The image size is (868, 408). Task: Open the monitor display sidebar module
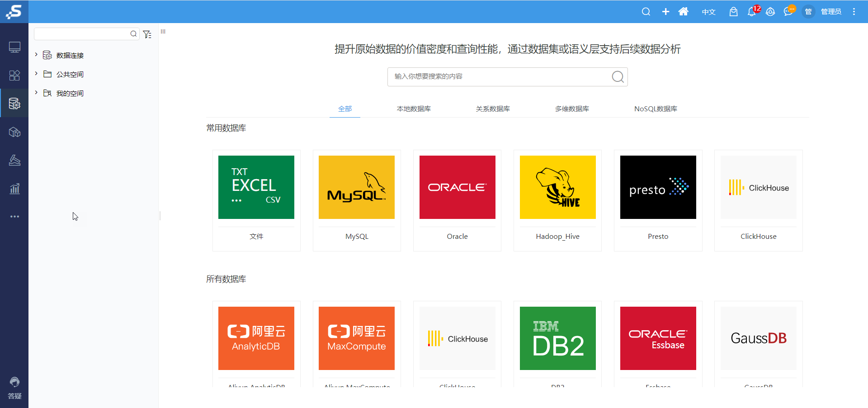point(14,47)
